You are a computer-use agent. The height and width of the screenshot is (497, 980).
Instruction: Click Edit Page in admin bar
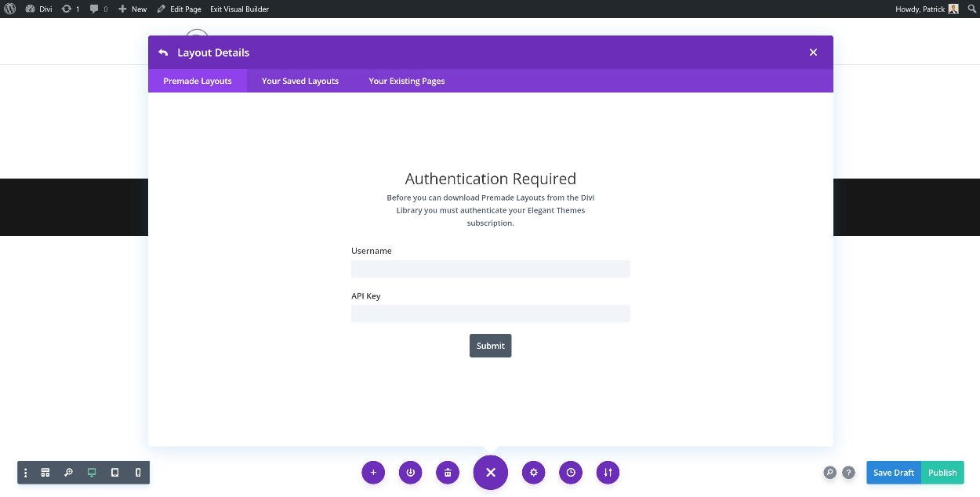point(179,9)
